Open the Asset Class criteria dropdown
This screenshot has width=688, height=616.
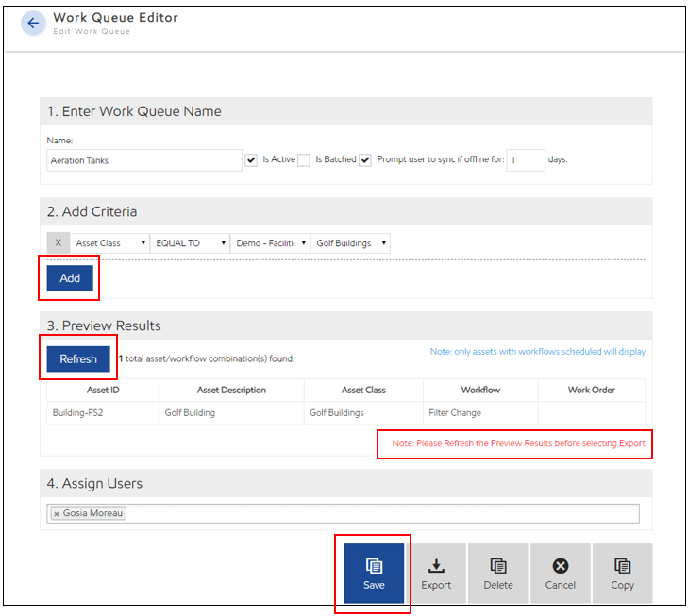tap(109, 243)
